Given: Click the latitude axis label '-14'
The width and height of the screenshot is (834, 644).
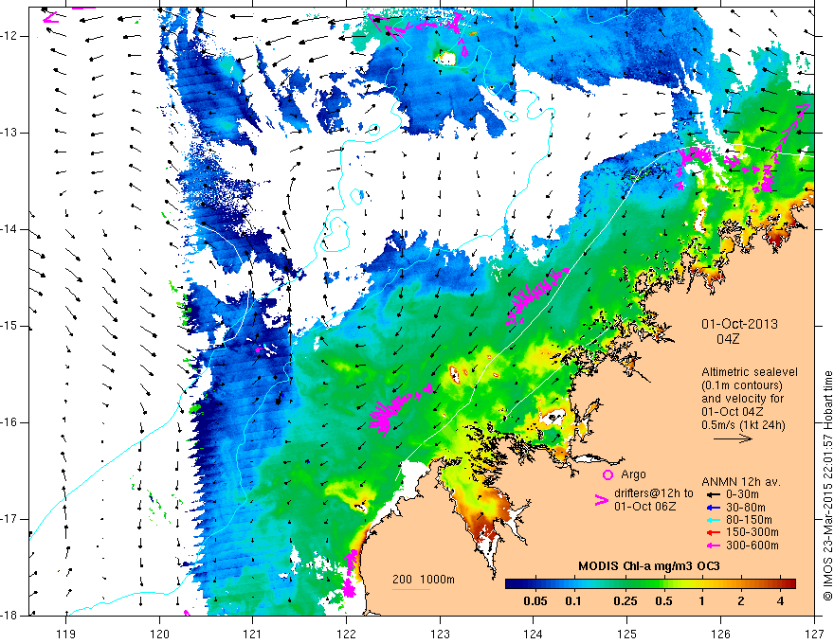Looking at the screenshot, I should coord(9,229).
